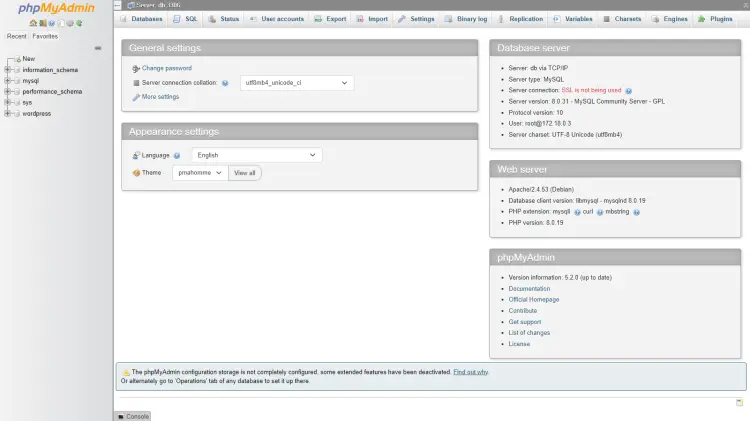
Task: Click the info icon after 'SSL is not being used'
Action: [x=629, y=91]
